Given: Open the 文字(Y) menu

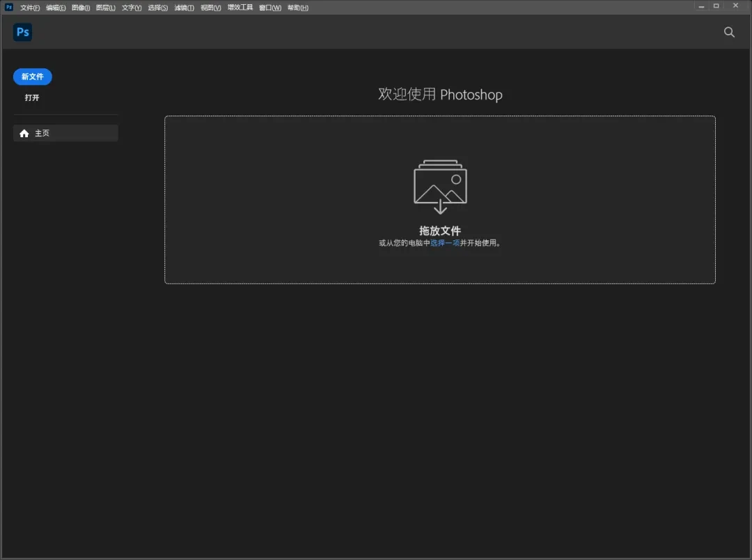Looking at the screenshot, I should click(x=132, y=8).
